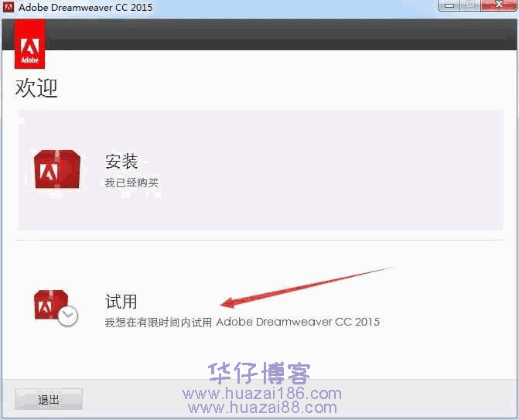Click the disabled maximize window button
The width and height of the screenshot is (519, 420).
click(x=470, y=5)
